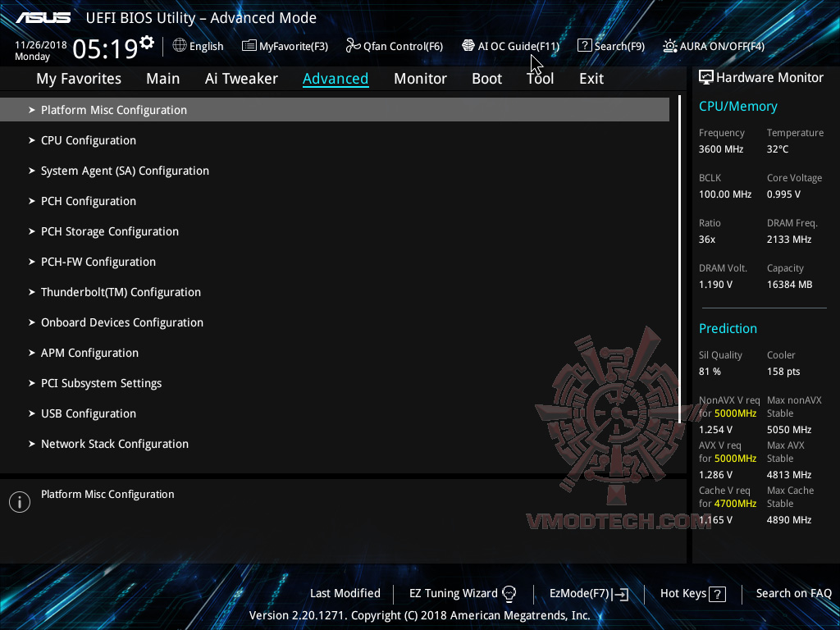Expand PCH Storage Configuration arrow
Screen dimensions: 840x630
pyautogui.click(x=32, y=231)
